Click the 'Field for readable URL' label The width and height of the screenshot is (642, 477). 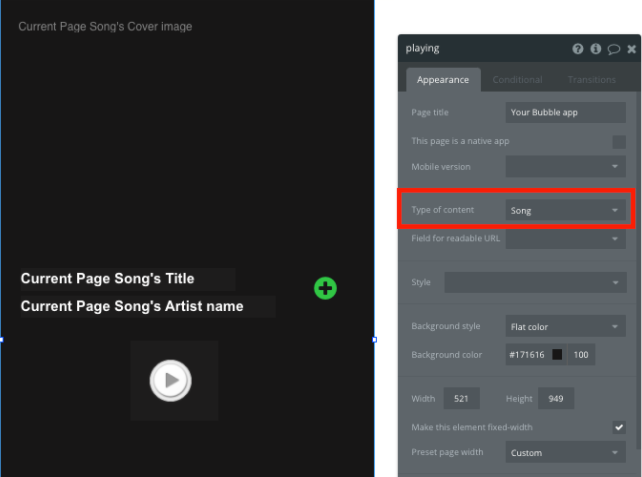pos(455,238)
